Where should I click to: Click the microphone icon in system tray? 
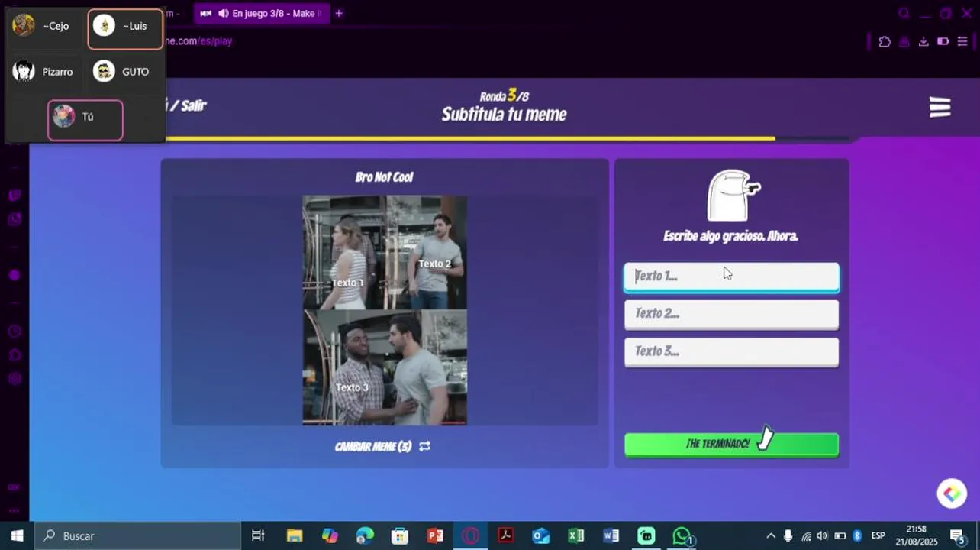tap(788, 535)
